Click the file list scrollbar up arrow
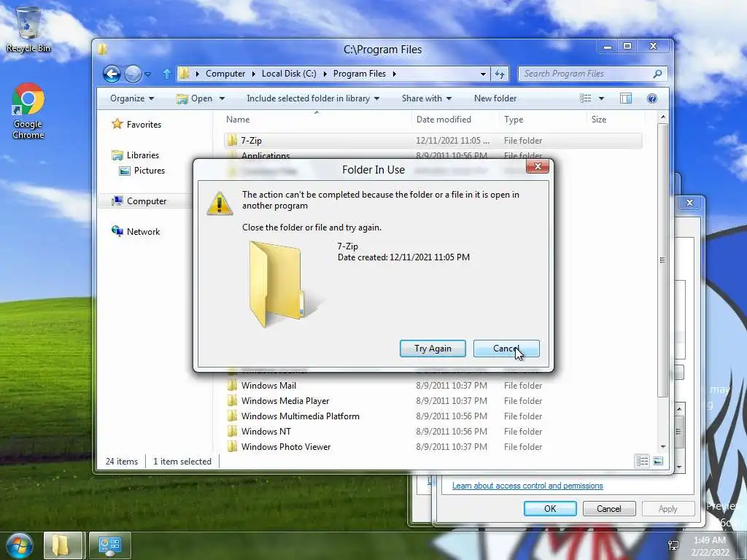This screenshot has width=747, height=560. pos(662,117)
